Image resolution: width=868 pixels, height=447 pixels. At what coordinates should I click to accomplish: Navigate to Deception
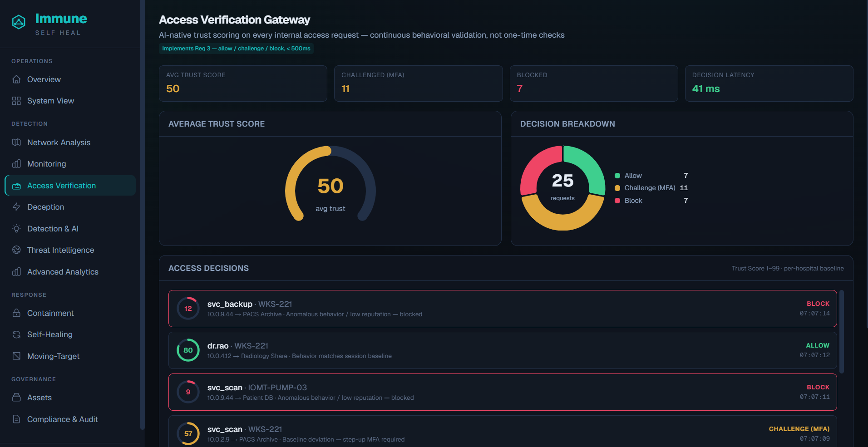point(70,207)
